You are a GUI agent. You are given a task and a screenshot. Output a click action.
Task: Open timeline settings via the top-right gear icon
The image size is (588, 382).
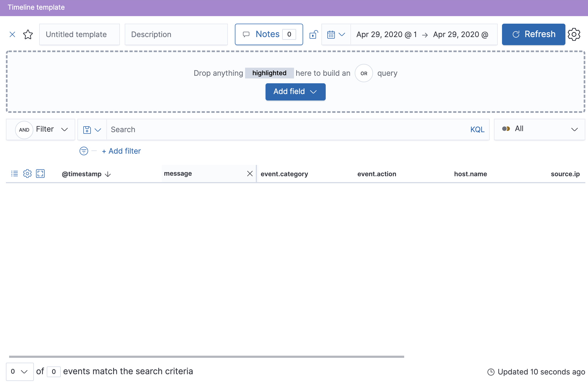[x=574, y=34]
